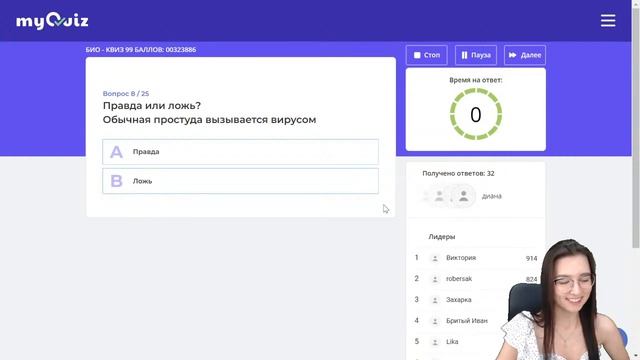Stop the quiz with Стоп button
This screenshot has width=640, height=360.
pyautogui.click(x=427, y=55)
